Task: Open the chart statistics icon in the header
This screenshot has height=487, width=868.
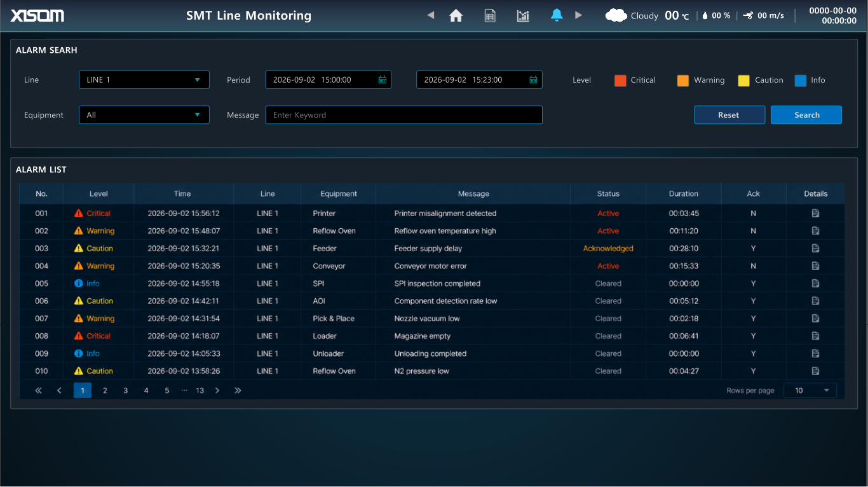Action: pyautogui.click(x=523, y=16)
